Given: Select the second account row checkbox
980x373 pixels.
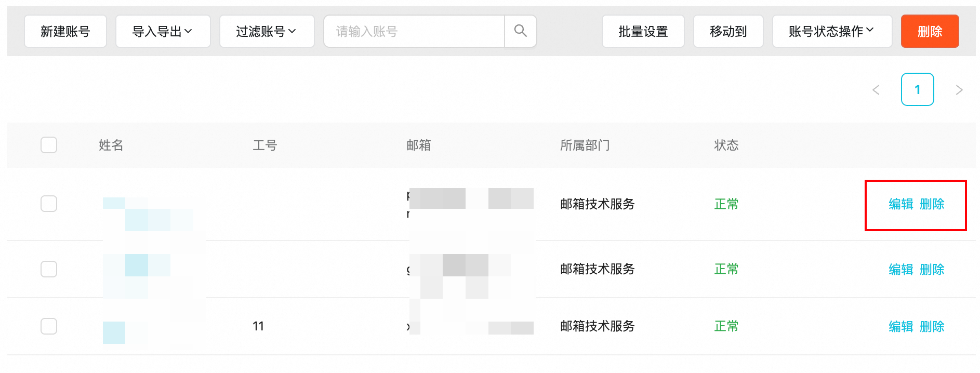Looking at the screenshot, I should coord(49,269).
